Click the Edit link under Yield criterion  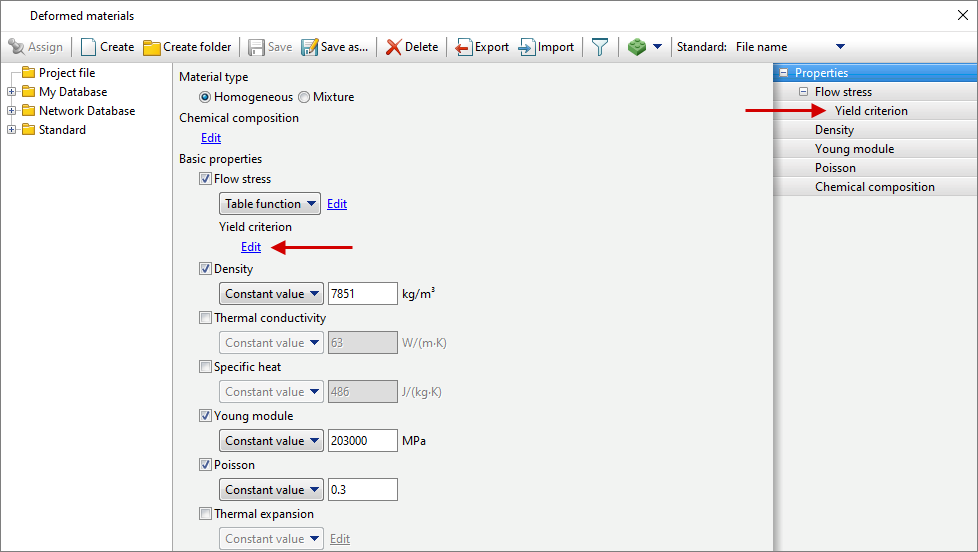coord(251,247)
